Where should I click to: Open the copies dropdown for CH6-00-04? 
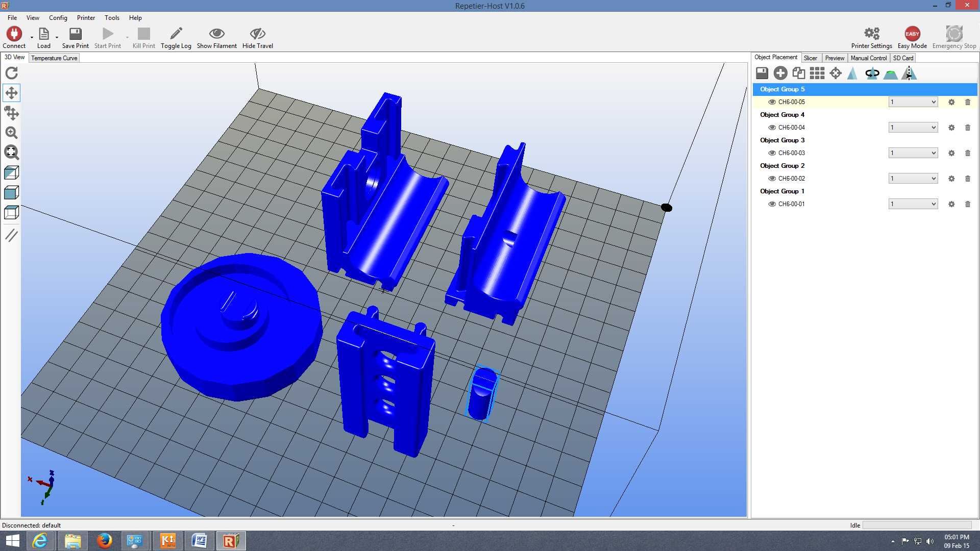pos(913,128)
